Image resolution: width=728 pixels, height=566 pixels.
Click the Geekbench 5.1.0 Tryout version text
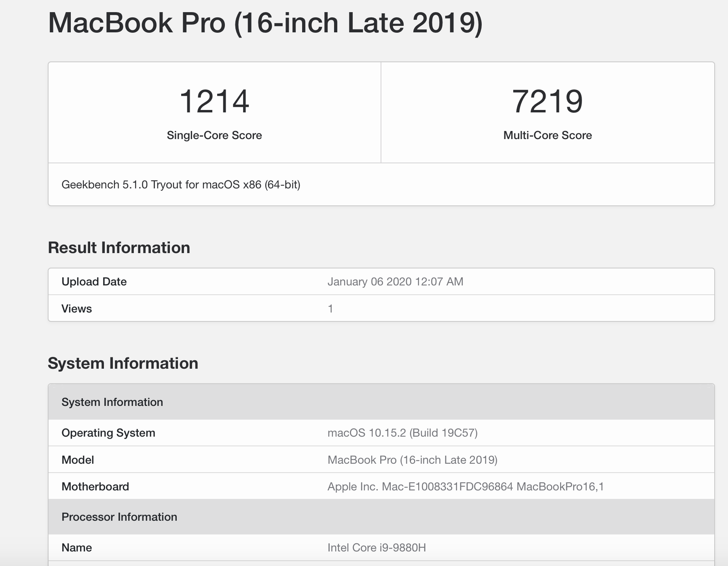181,185
